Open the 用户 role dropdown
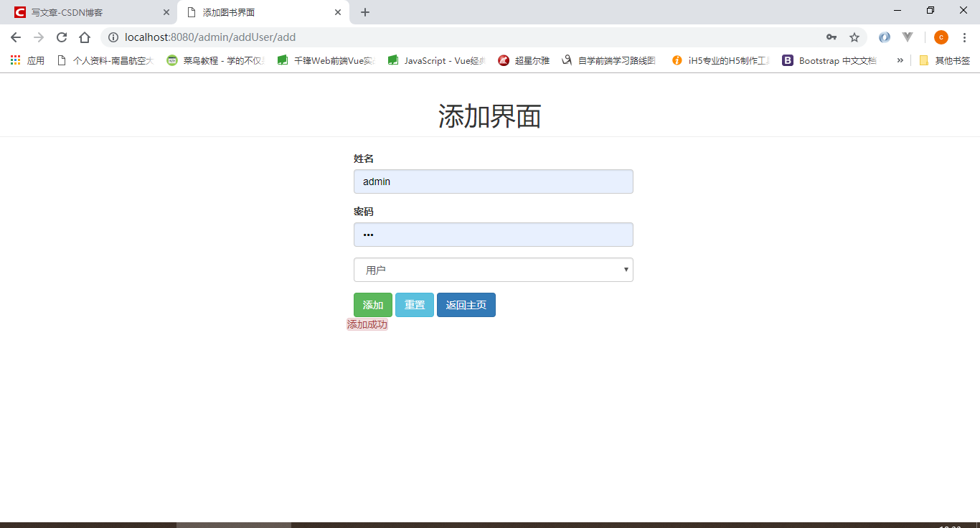Viewport: 980px width, 528px height. click(493, 269)
